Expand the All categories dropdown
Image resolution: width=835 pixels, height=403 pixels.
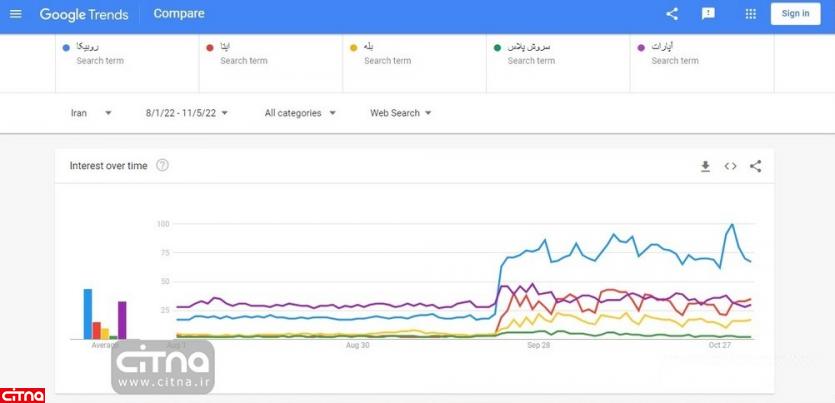point(300,113)
